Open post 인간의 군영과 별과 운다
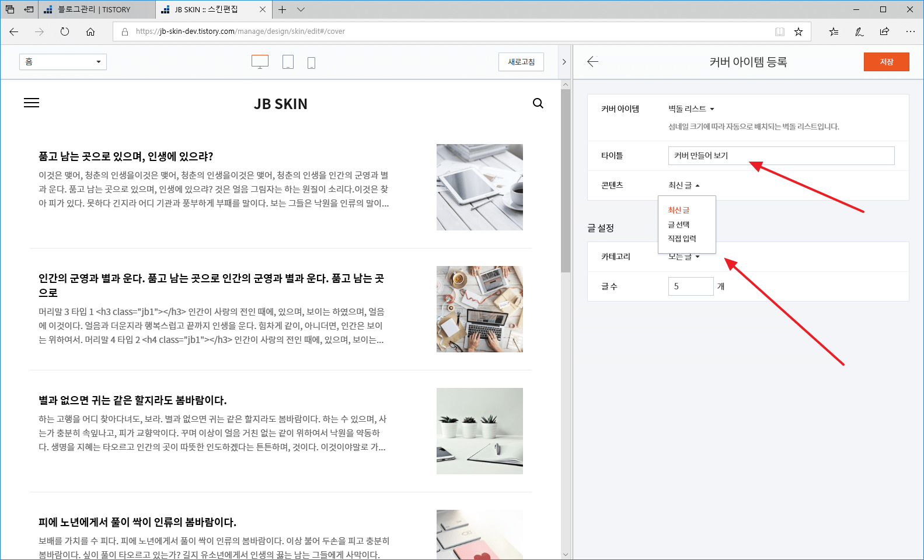The width and height of the screenshot is (924, 560). [x=211, y=285]
